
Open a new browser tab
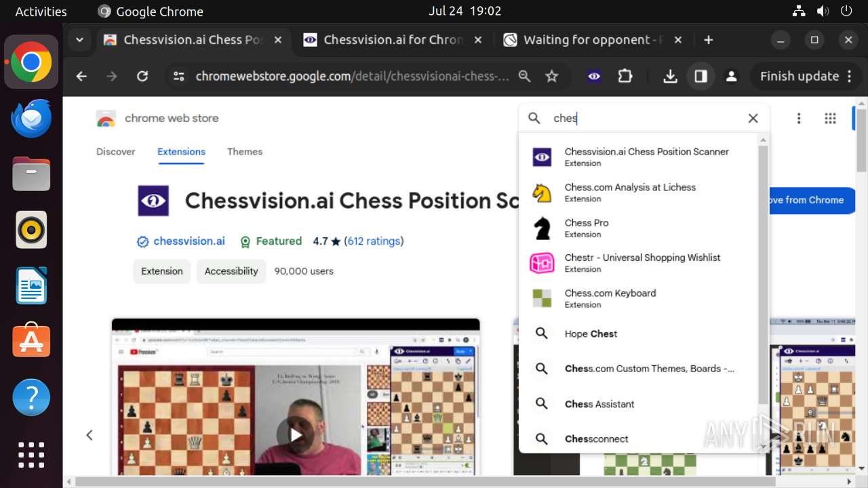point(708,40)
